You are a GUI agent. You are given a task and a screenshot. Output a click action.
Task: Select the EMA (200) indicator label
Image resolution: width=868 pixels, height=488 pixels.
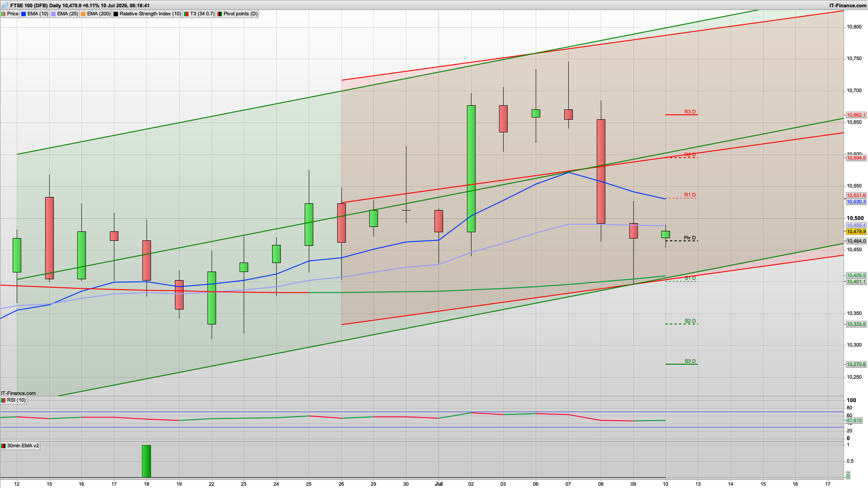point(99,14)
